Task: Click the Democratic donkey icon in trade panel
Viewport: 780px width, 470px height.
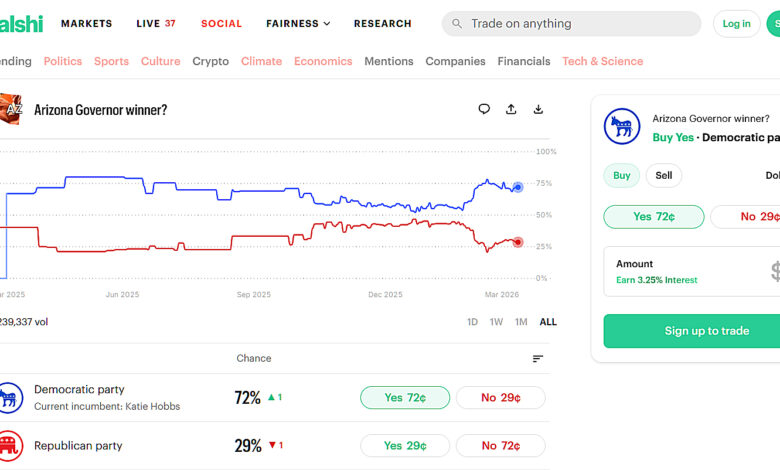Action: pos(622,126)
